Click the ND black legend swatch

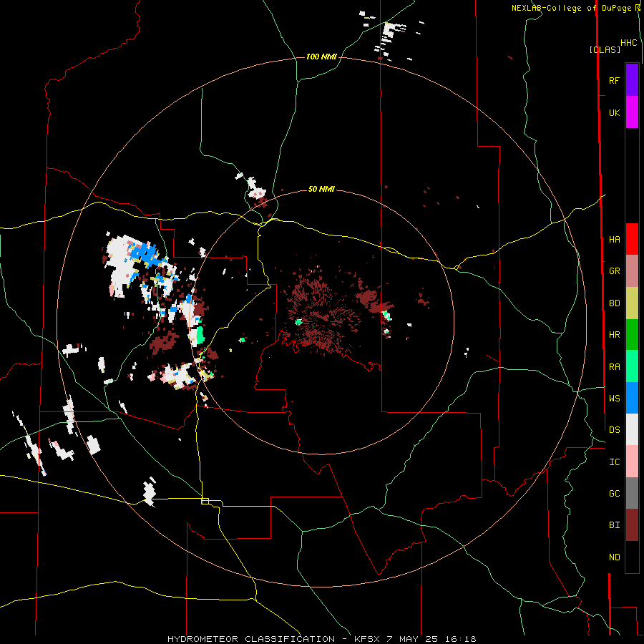point(632,557)
